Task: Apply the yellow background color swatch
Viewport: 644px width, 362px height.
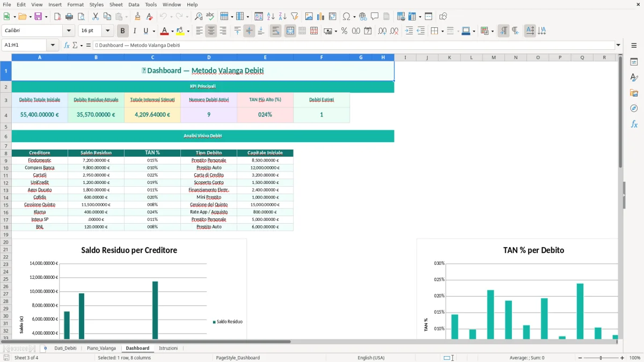Action: 180,31
